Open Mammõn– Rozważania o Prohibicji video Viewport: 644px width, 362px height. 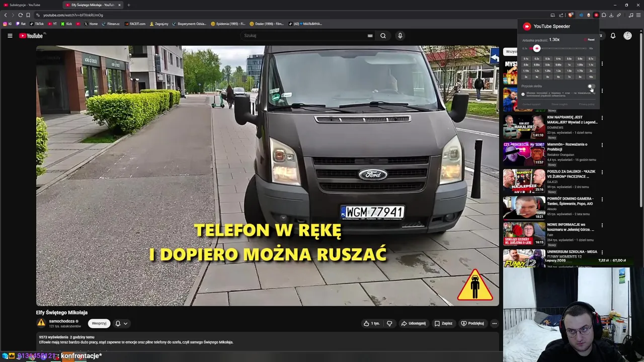524,154
